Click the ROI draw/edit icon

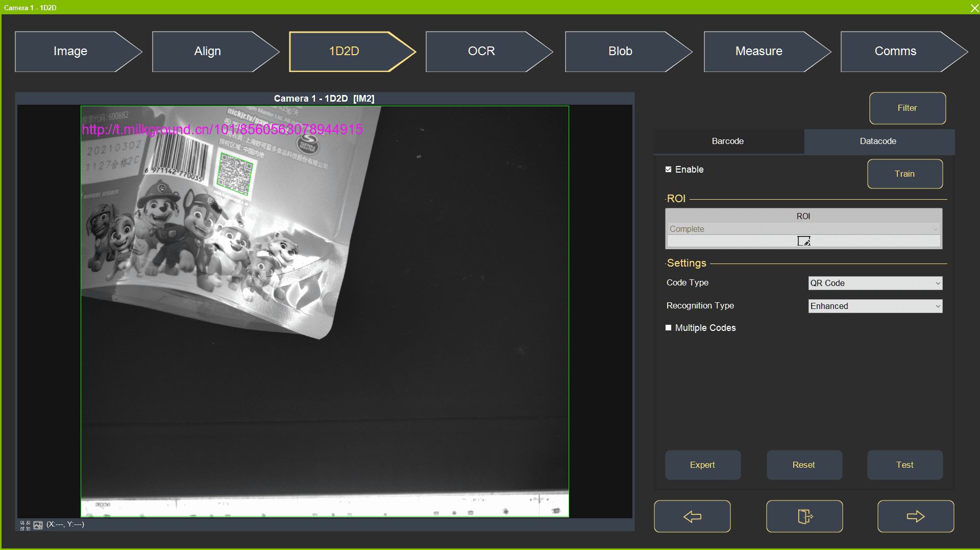coord(803,241)
